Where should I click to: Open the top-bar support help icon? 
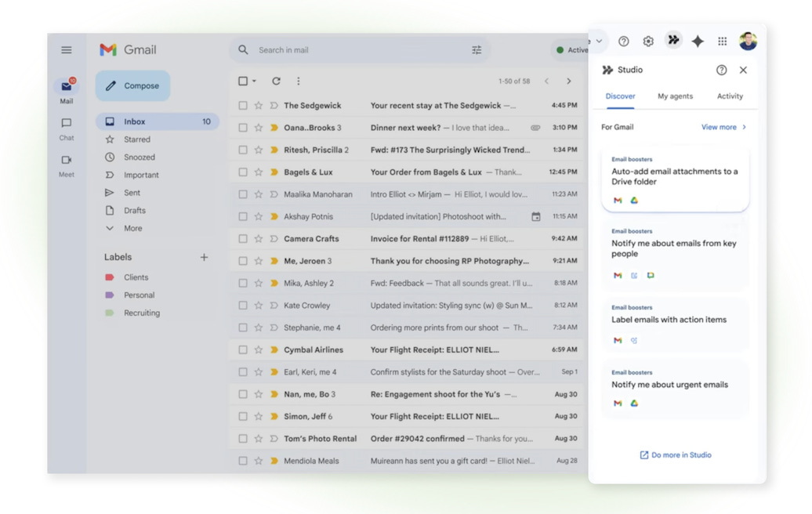pos(624,41)
